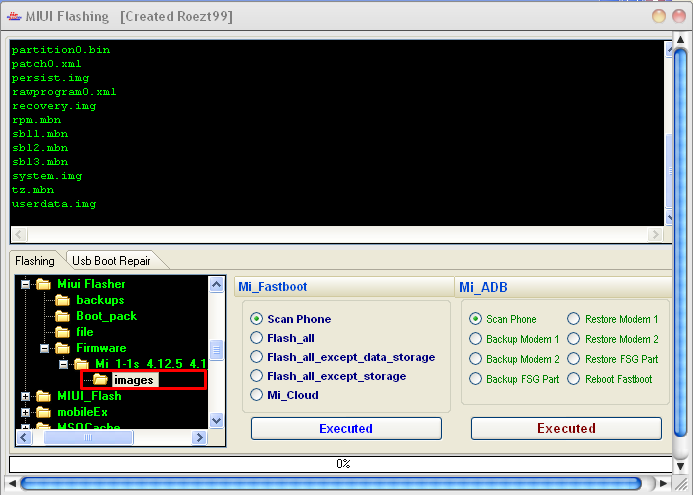The image size is (693, 495).
Task: Select Restore Modem 2 option
Action: point(574,339)
